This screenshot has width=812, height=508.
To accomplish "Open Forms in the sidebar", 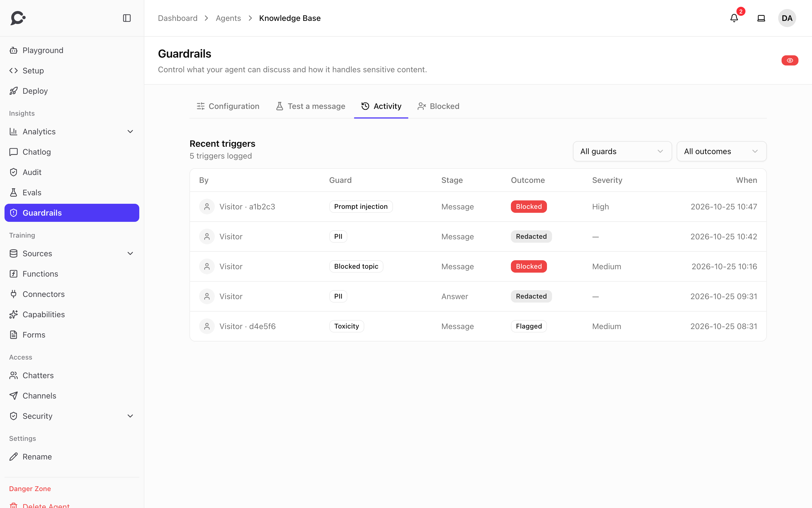I will [72, 335].
